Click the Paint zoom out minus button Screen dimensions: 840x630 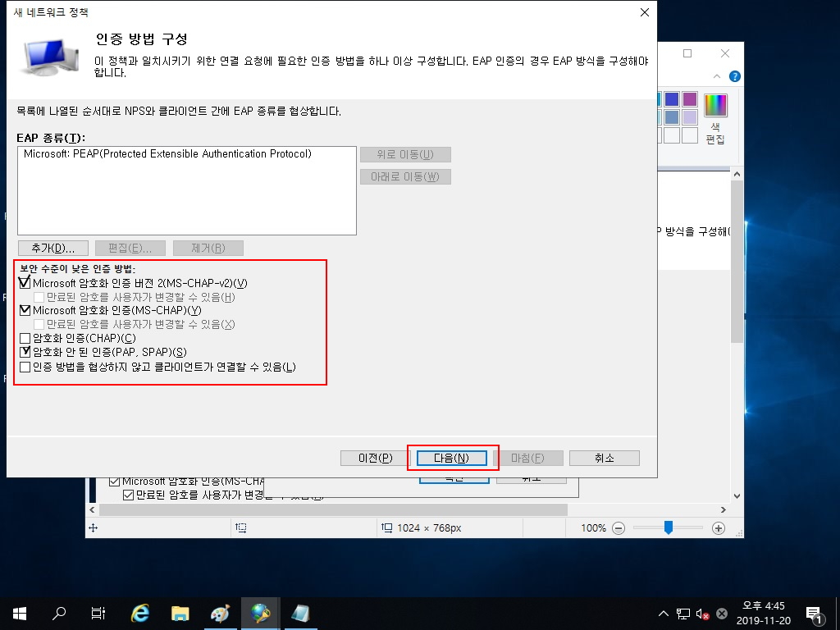pyautogui.click(x=619, y=528)
